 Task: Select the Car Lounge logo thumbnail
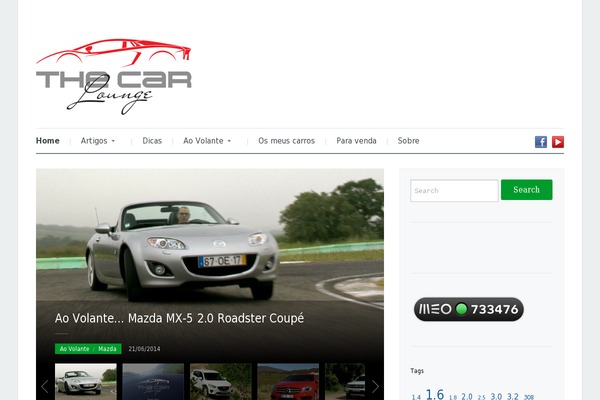point(153,382)
